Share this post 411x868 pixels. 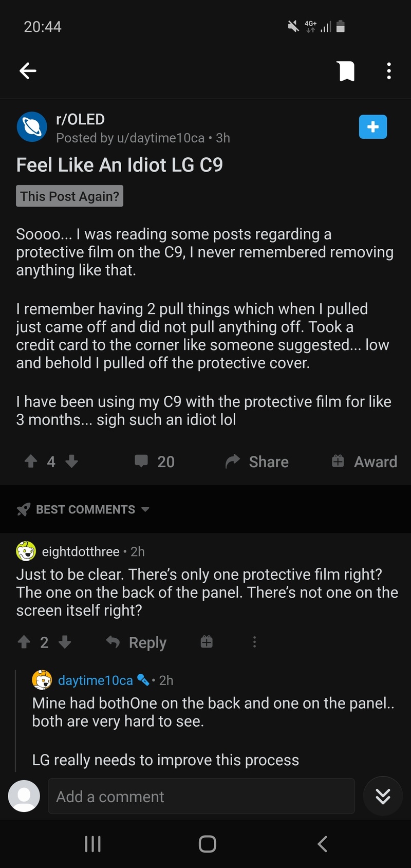[257, 461]
